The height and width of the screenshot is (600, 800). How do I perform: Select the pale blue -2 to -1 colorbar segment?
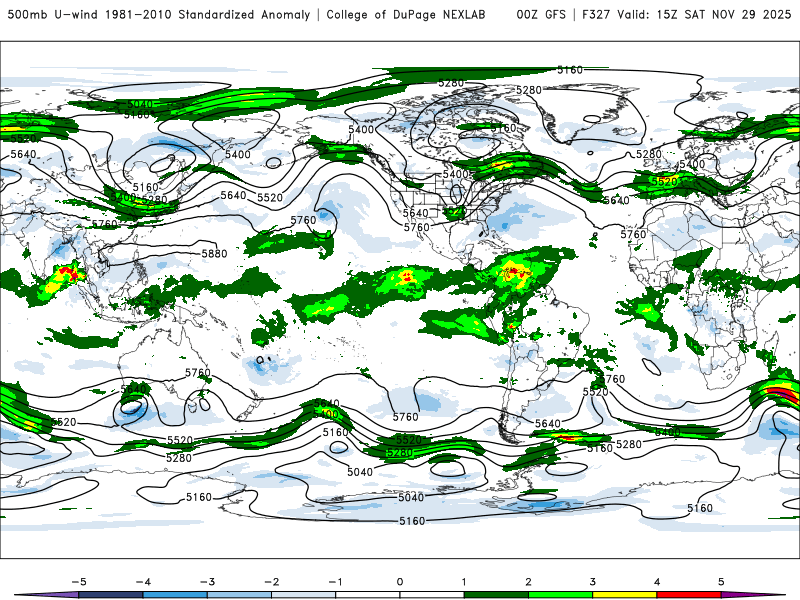(304, 595)
